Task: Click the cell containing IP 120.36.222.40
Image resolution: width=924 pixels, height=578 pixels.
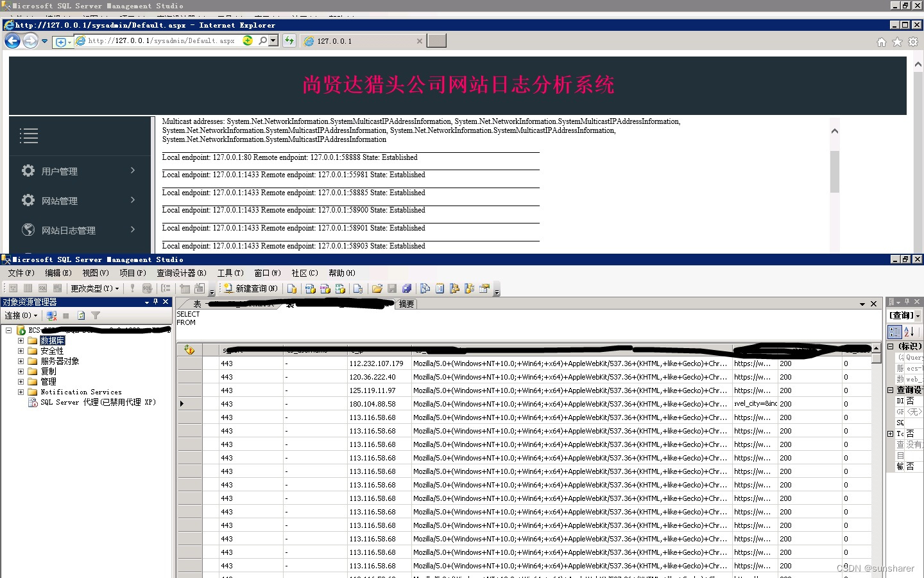Action: (x=380, y=377)
